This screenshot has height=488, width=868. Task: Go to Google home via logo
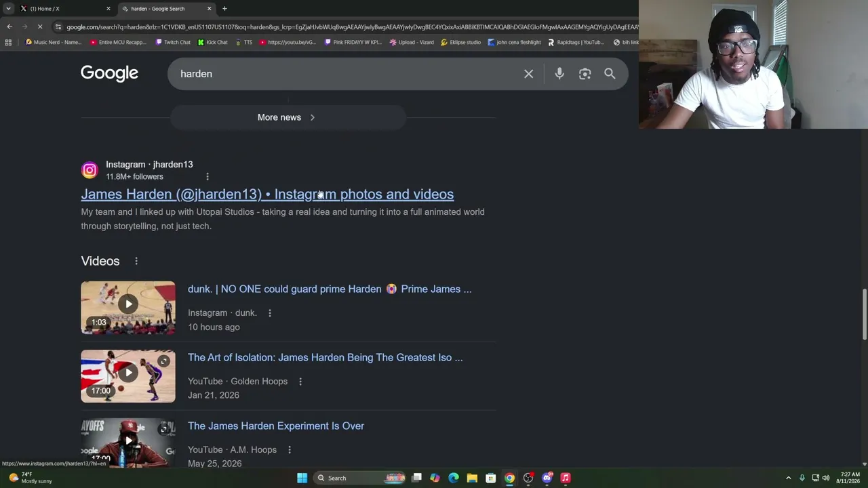[x=109, y=73]
